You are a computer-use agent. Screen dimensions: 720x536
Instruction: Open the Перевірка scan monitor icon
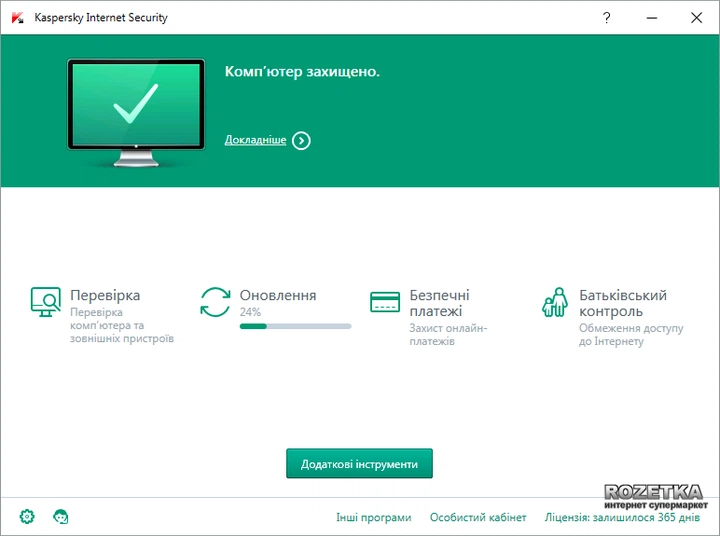tap(45, 302)
